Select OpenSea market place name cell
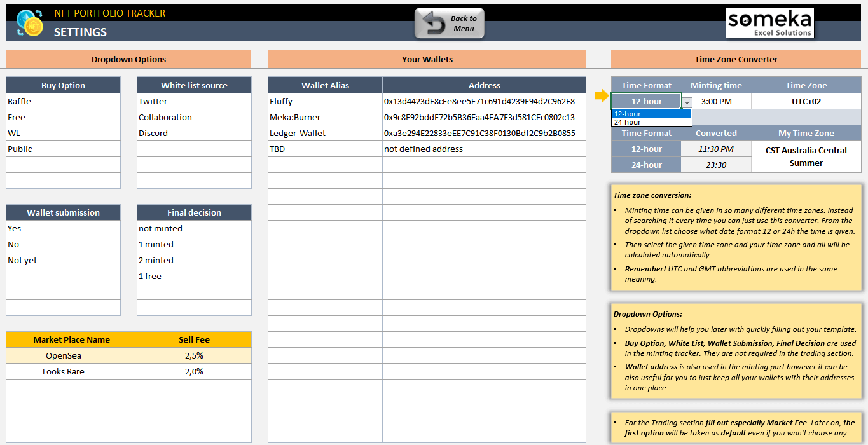 pyautogui.click(x=71, y=355)
